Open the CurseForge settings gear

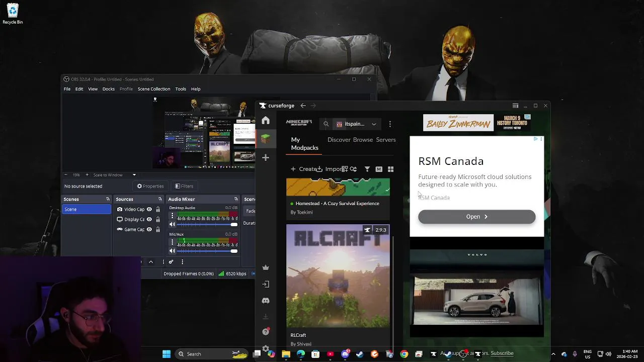pyautogui.click(x=266, y=348)
